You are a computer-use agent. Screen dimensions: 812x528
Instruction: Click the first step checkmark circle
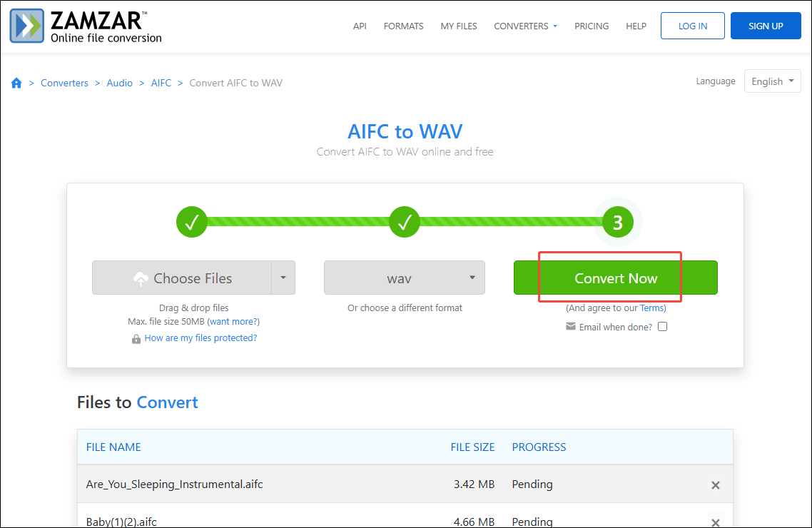(192, 222)
